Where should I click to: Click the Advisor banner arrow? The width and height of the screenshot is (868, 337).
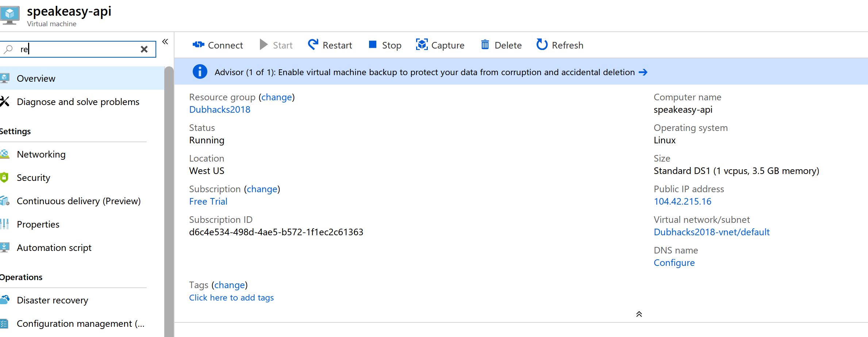tap(643, 72)
